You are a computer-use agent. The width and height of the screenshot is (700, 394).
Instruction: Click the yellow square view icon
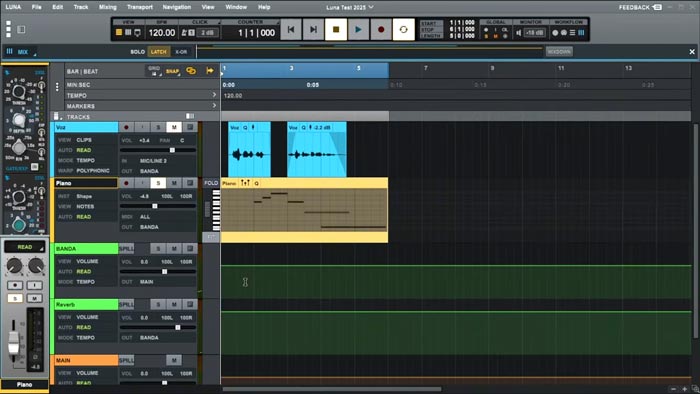(119, 33)
